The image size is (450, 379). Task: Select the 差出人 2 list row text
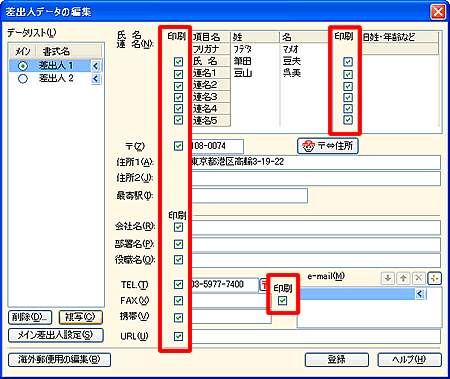[56, 79]
